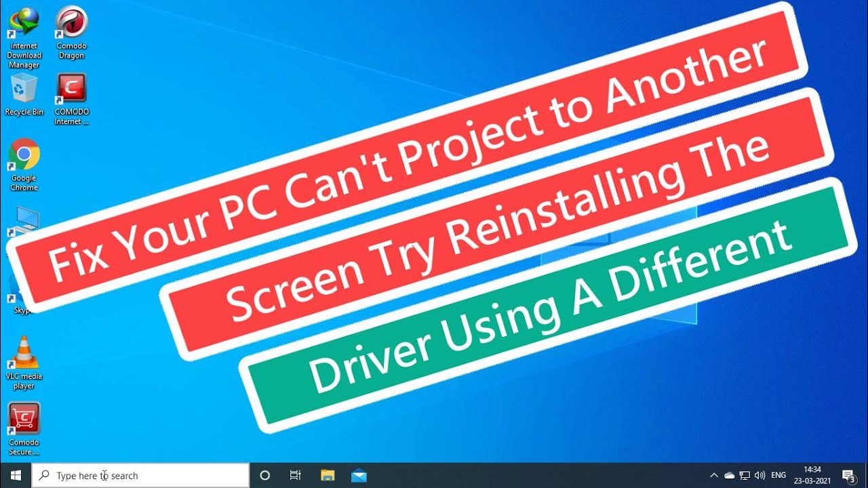Open the Mail app on the taskbar
This screenshot has width=868, height=488.
[x=359, y=475]
